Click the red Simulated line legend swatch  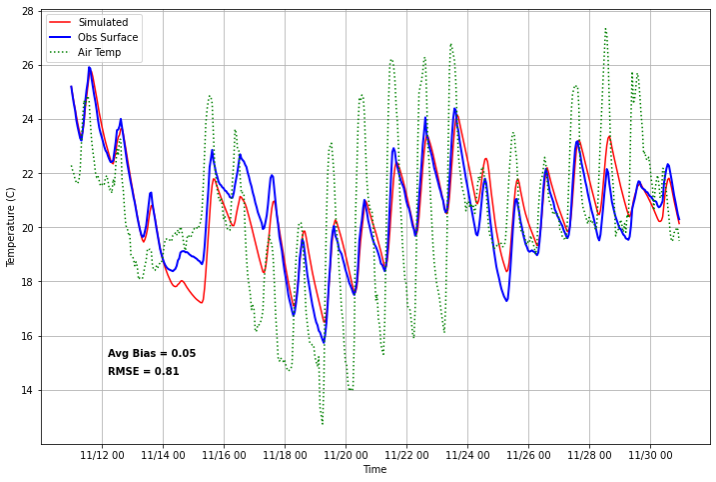61,22
